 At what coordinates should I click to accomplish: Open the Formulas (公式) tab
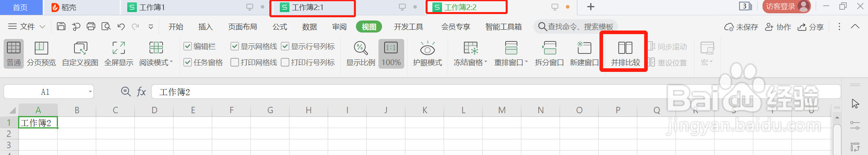280,27
